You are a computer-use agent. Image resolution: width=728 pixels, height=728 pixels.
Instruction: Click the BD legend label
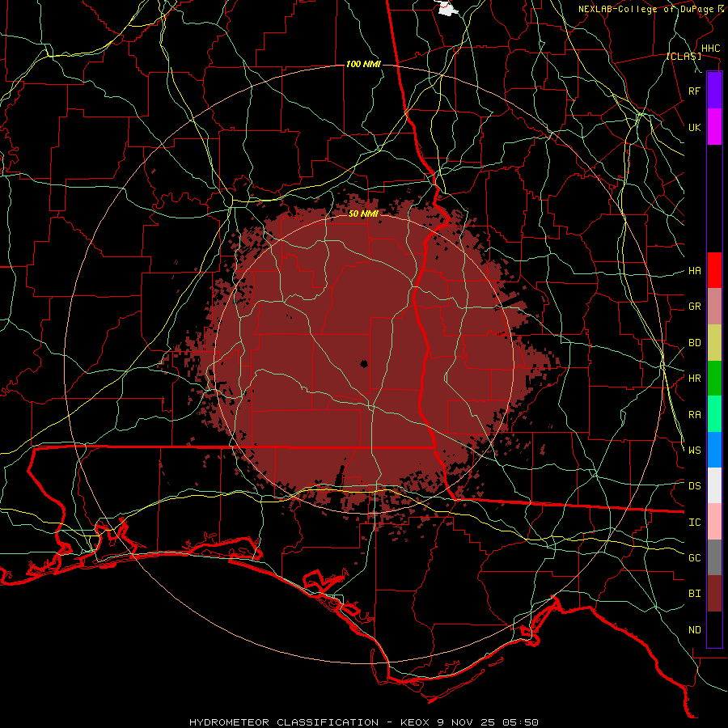coord(694,343)
